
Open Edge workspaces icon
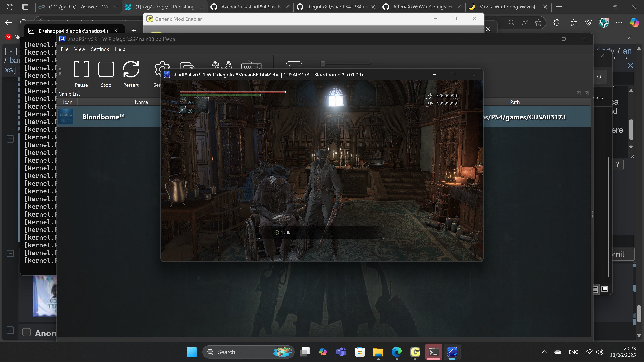coord(10,7)
